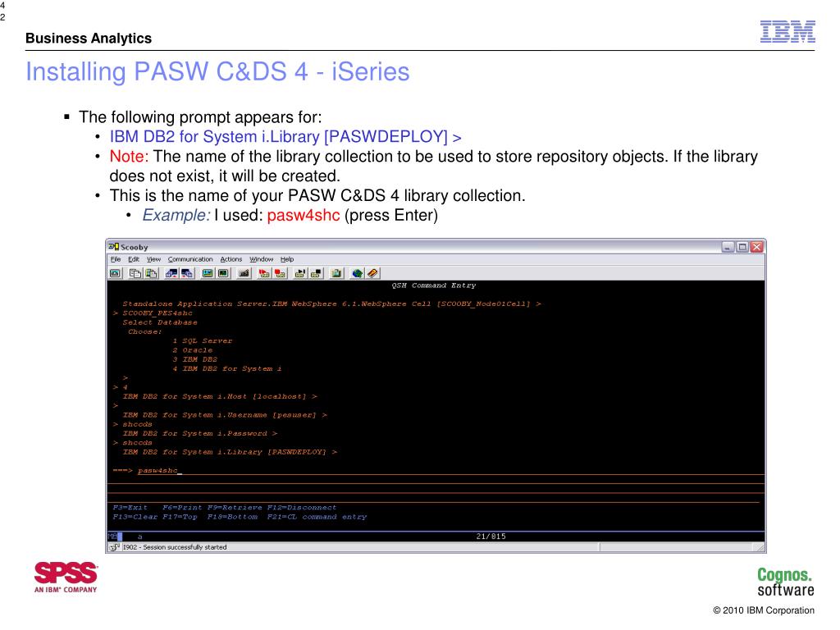
Task: Click the F6=Print function key label
Action: click(x=182, y=507)
